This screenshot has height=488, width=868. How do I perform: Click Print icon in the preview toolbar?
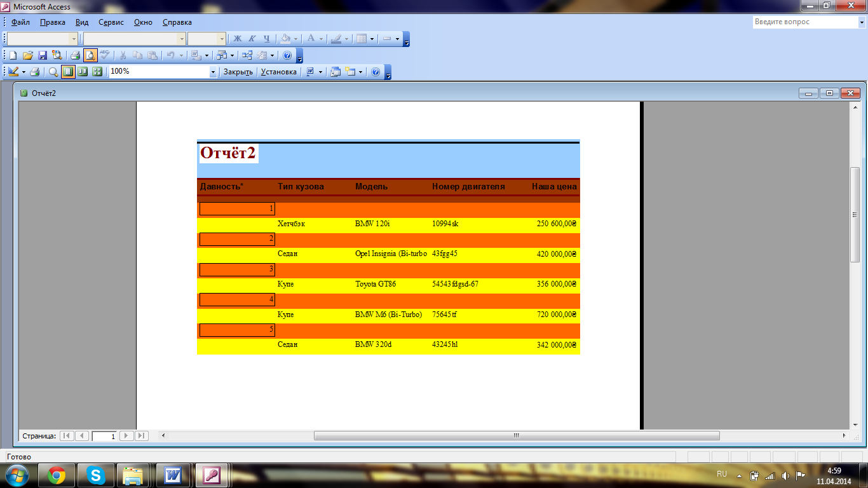[35, 72]
